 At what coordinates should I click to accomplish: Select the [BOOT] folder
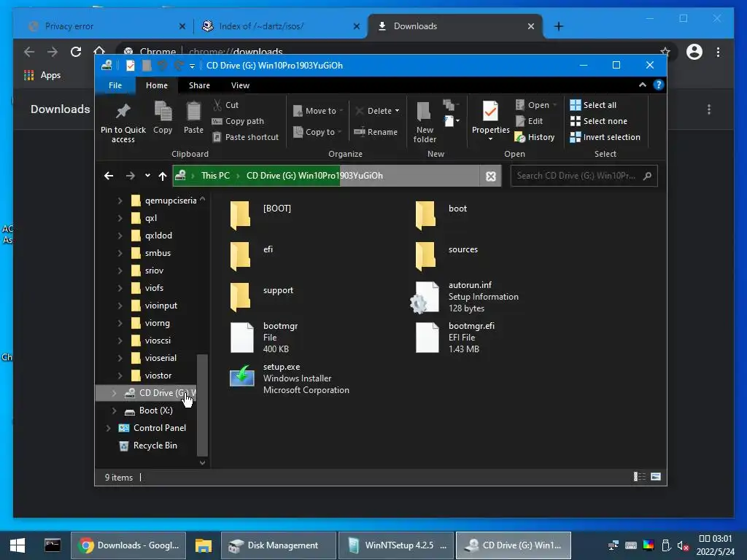pyautogui.click(x=261, y=215)
